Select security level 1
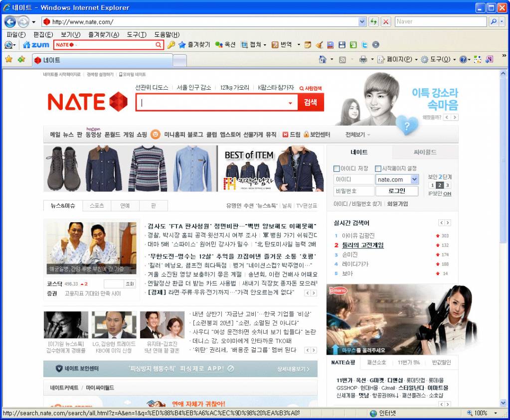510x420 pixels. (432, 185)
